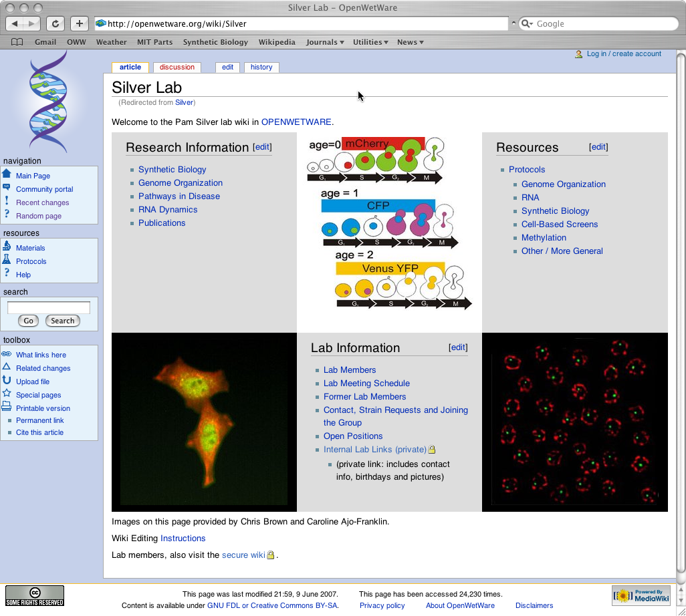Click Log in / create account
The image size is (686, 616).
(623, 54)
